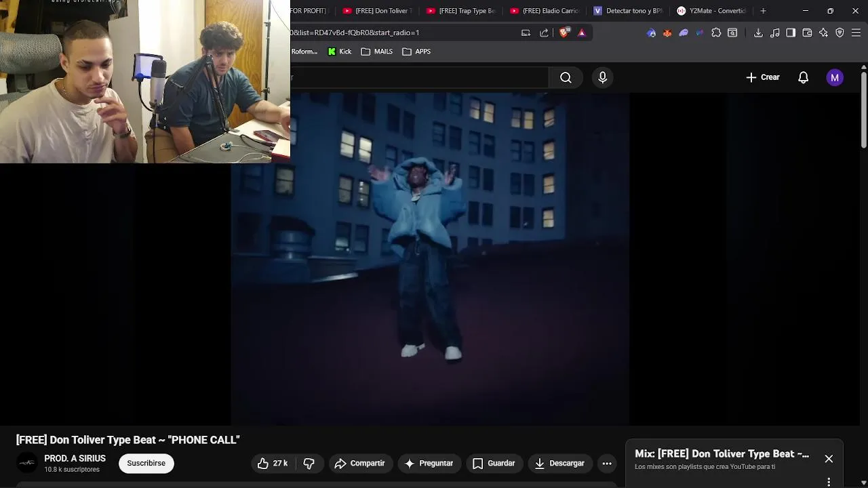
Task: Click the Mix: [FREE] Don Toliver title
Action: point(722,454)
